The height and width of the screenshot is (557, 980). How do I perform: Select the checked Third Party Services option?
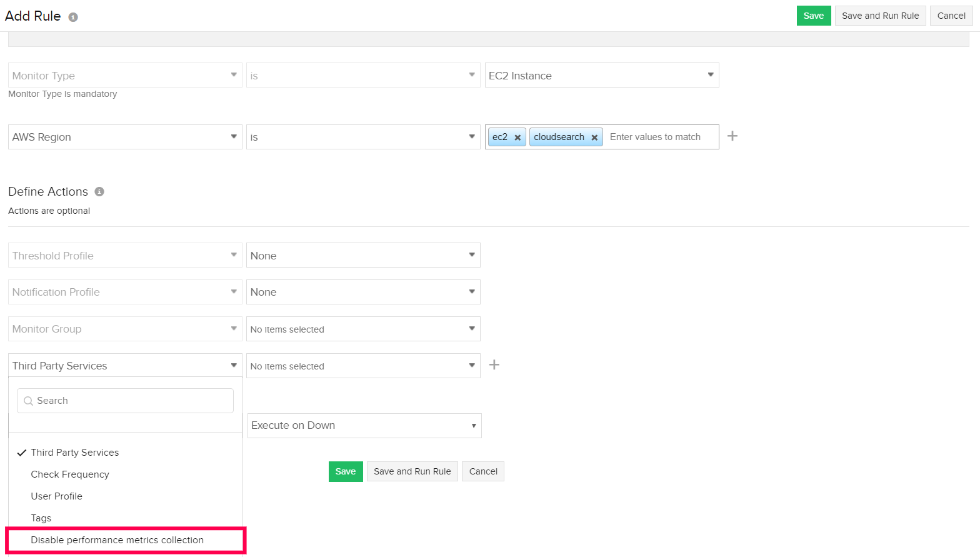click(75, 453)
